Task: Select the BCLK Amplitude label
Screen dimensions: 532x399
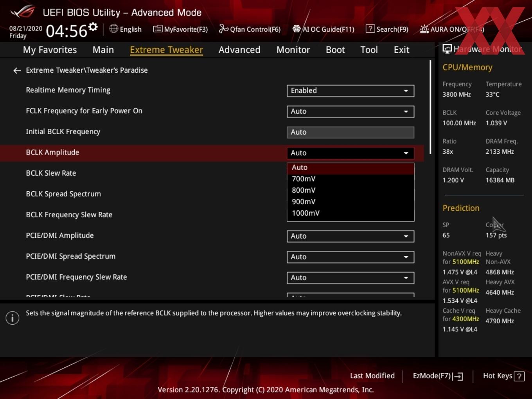Action: pos(52,153)
